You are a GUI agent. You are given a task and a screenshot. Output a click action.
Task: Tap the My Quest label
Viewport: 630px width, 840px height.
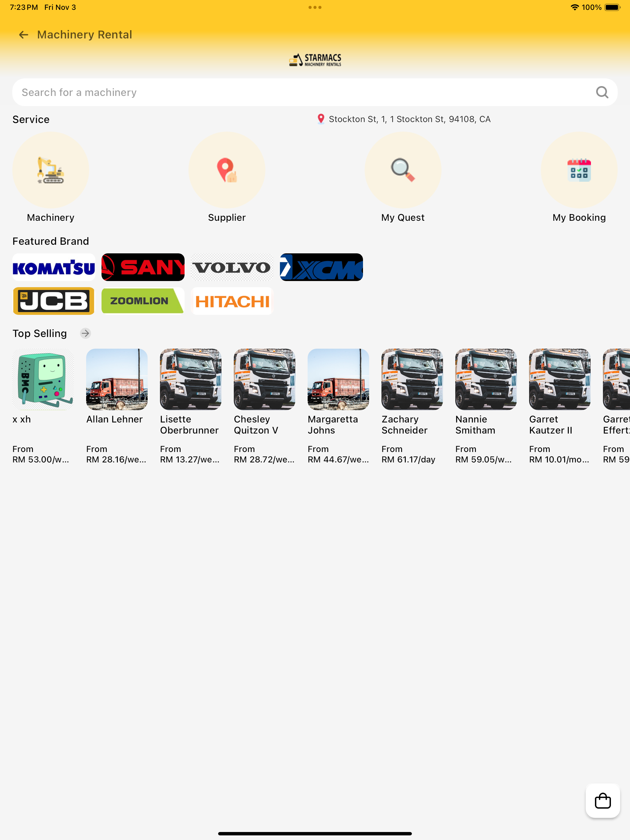403,218
